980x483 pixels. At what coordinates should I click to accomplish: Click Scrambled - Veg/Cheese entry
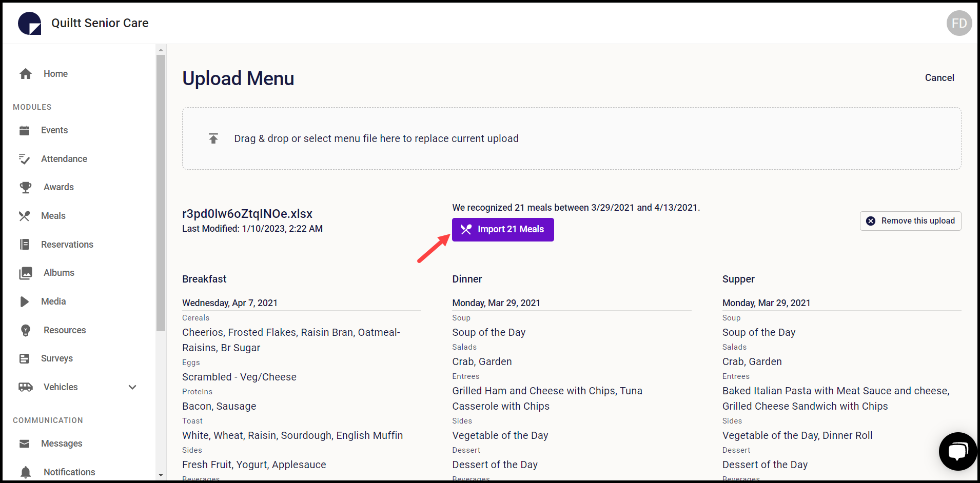pyautogui.click(x=239, y=377)
